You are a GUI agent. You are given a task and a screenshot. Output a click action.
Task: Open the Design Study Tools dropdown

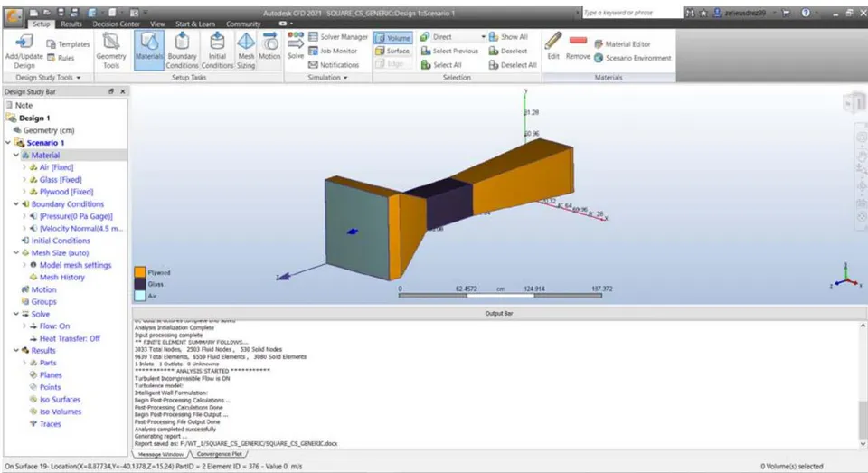pyautogui.click(x=48, y=78)
